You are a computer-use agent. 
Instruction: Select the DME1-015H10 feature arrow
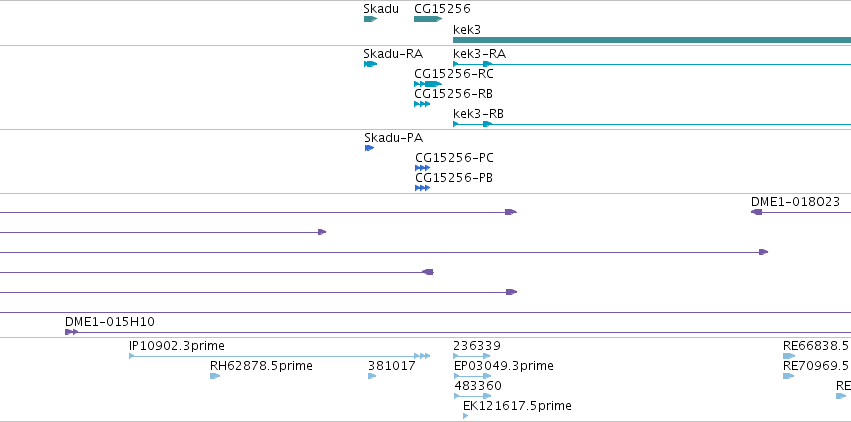point(71,332)
